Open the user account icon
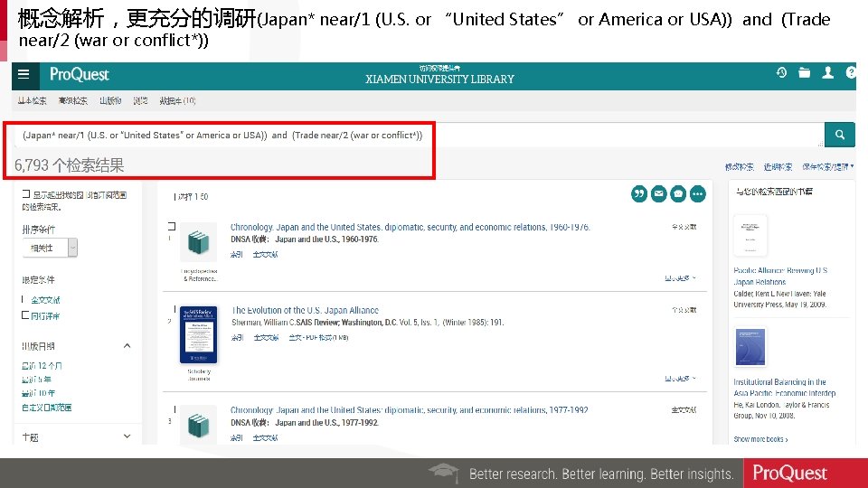 click(x=827, y=72)
